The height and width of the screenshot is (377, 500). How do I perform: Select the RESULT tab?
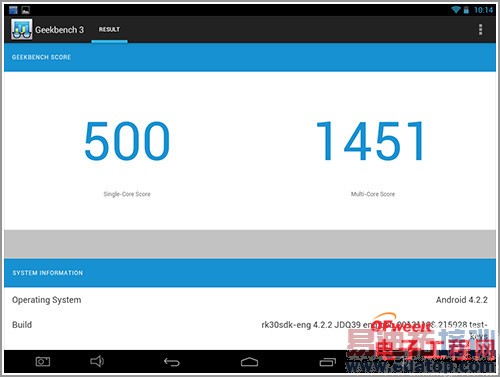109,29
